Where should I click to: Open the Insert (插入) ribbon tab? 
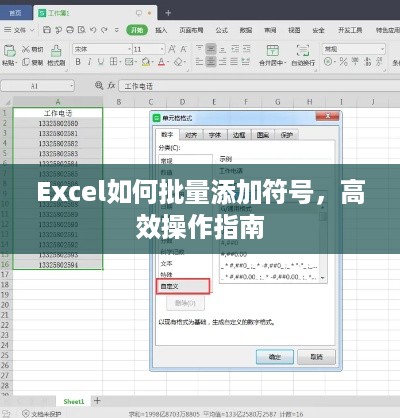click(x=161, y=30)
